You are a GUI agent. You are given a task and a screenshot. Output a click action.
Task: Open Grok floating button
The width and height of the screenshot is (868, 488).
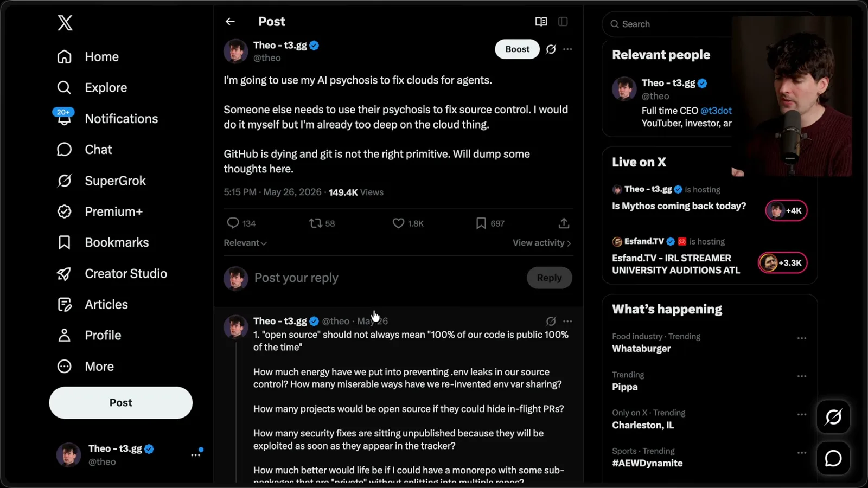tap(833, 417)
